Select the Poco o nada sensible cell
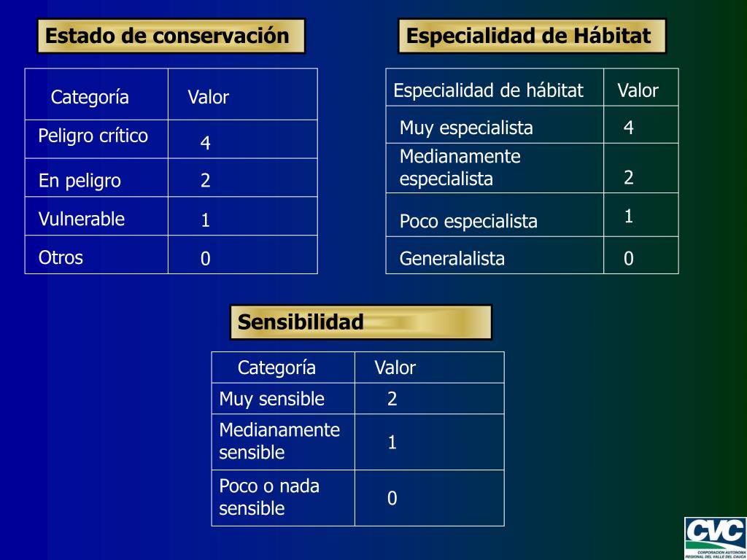 [283, 498]
